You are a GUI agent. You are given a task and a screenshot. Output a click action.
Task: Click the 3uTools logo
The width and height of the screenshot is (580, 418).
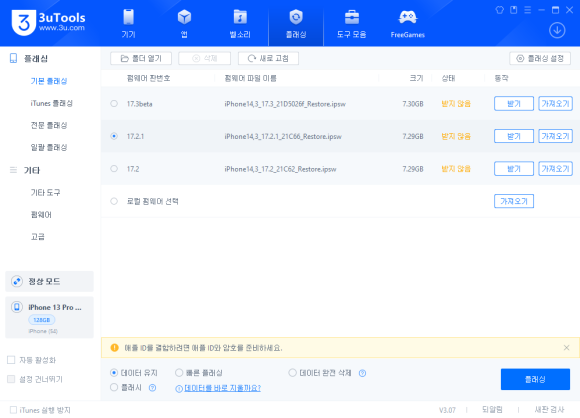[48, 22]
